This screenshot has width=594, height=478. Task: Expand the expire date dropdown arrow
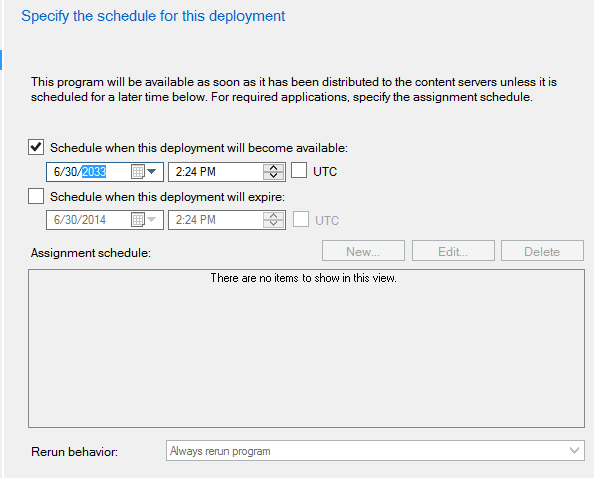[x=152, y=220]
